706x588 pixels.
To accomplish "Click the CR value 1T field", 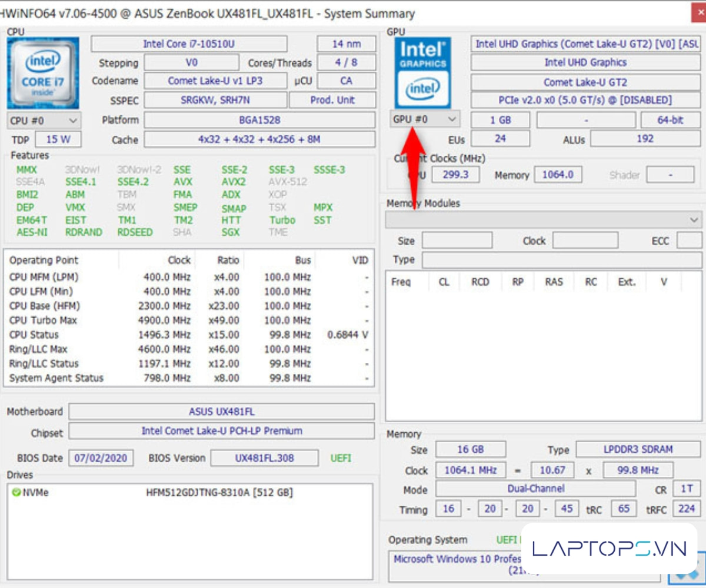I will pyautogui.click(x=686, y=489).
